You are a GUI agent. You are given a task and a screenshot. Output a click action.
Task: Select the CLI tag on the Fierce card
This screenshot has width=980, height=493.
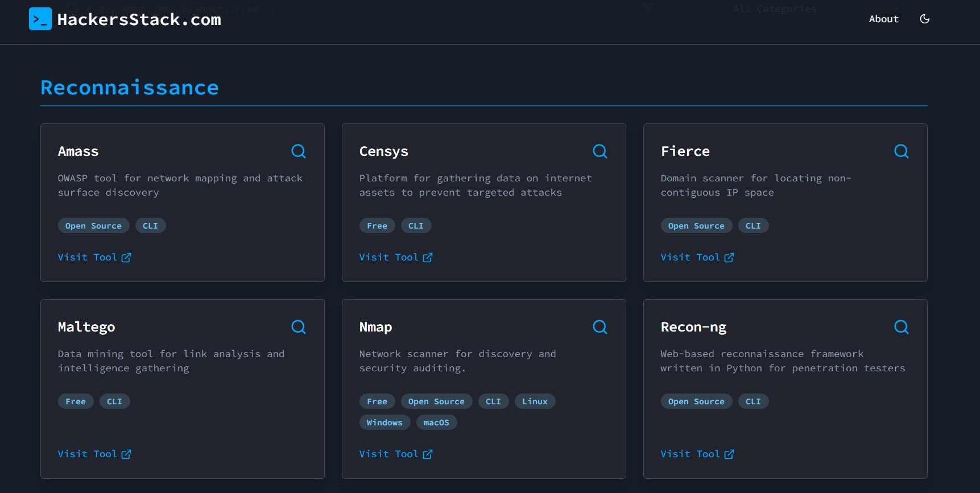point(753,226)
